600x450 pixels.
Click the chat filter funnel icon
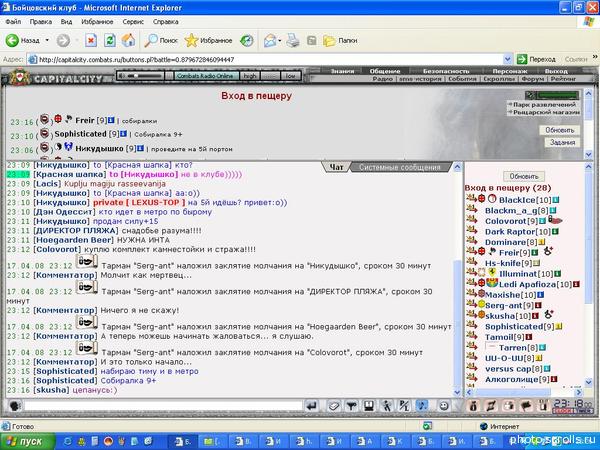tap(351, 406)
